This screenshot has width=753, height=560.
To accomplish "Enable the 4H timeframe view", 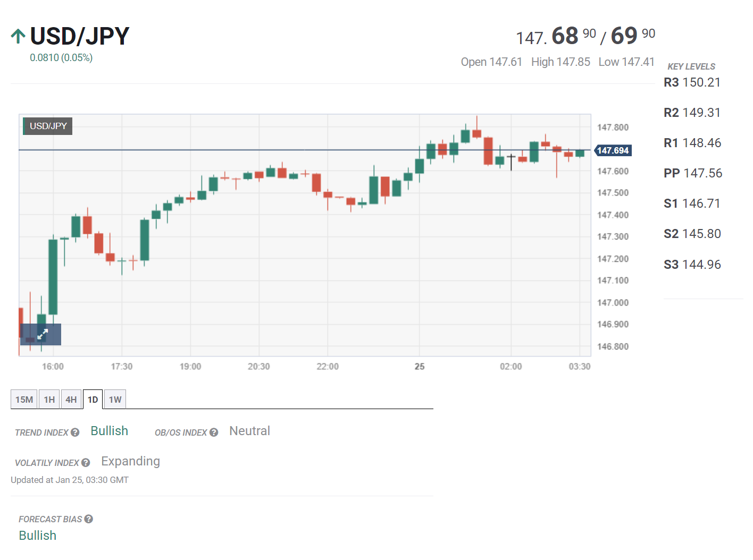I will click(x=71, y=399).
